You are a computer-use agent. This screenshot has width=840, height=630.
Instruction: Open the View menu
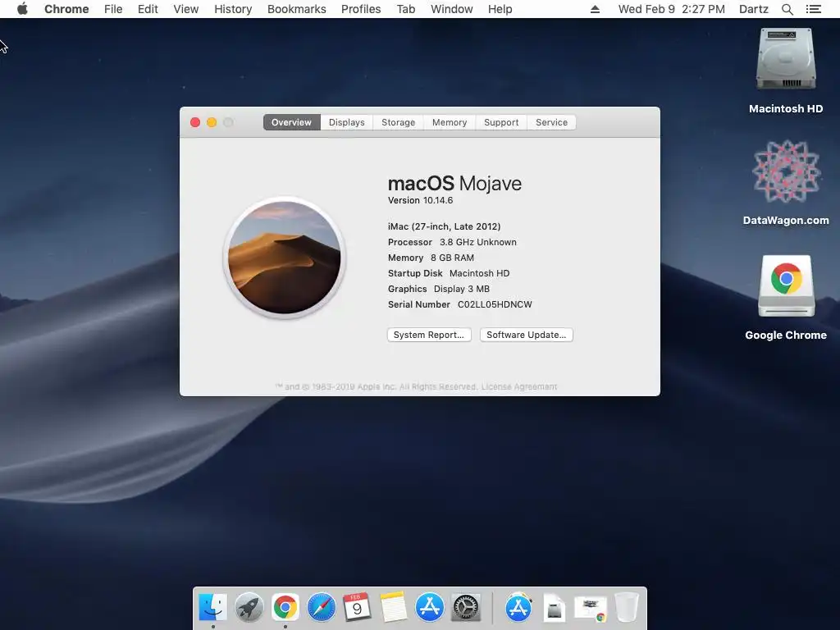[x=186, y=9]
